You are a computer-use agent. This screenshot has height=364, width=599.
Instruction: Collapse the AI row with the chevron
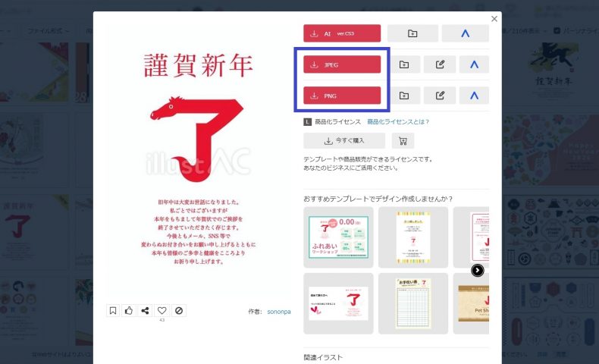465,33
